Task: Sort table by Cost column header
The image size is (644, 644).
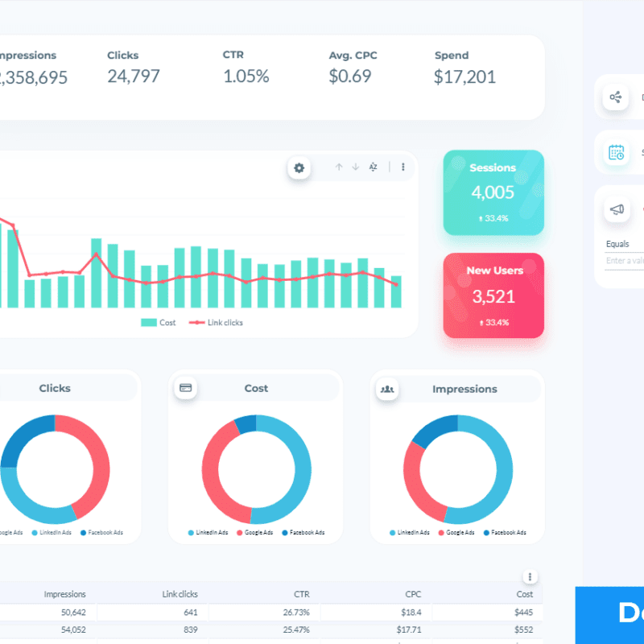Action: click(525, 594)
